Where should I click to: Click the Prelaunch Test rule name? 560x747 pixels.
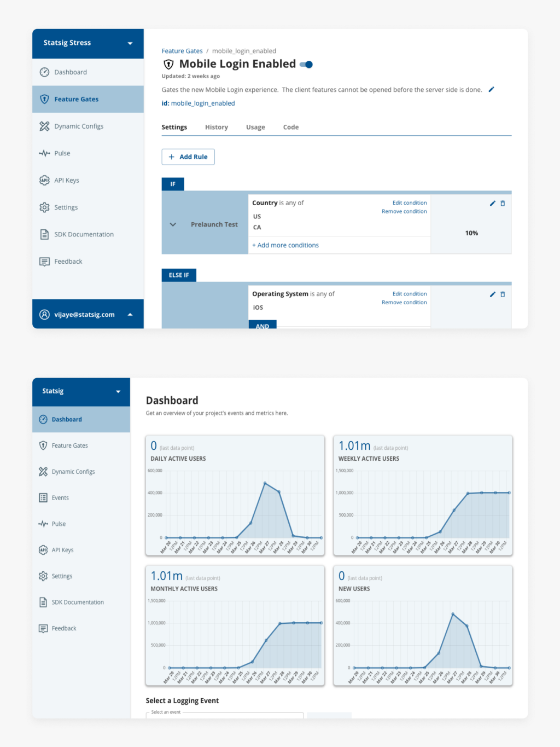point(214,224)
